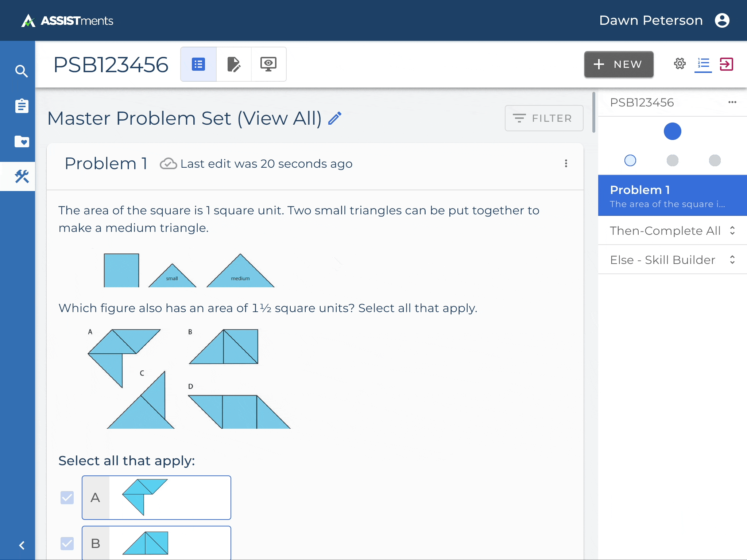
Task: Click the pencil edit icon beside title
Action: pyautogui.click(x=334, y=118)
